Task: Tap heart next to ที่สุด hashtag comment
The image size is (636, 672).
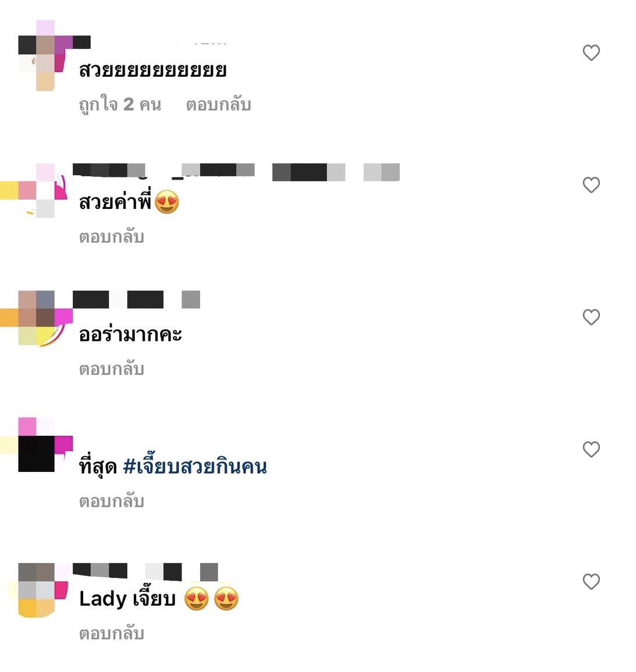Action: 591,450
